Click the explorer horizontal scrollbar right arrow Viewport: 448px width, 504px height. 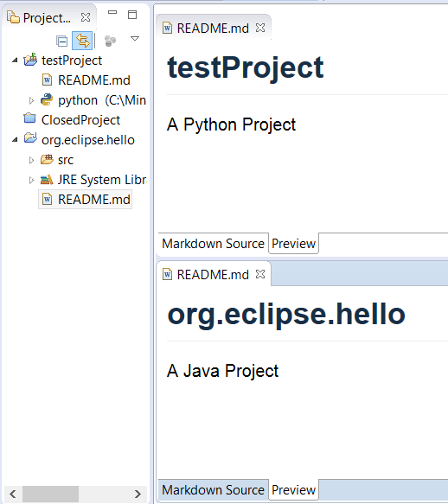pos(138,494)
